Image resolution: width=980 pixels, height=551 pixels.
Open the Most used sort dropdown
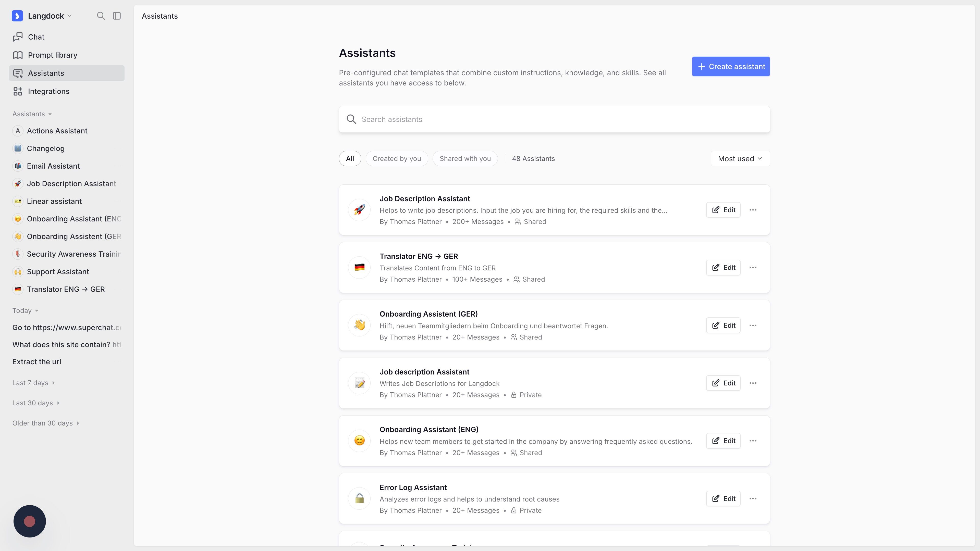(x=740, y=159)
